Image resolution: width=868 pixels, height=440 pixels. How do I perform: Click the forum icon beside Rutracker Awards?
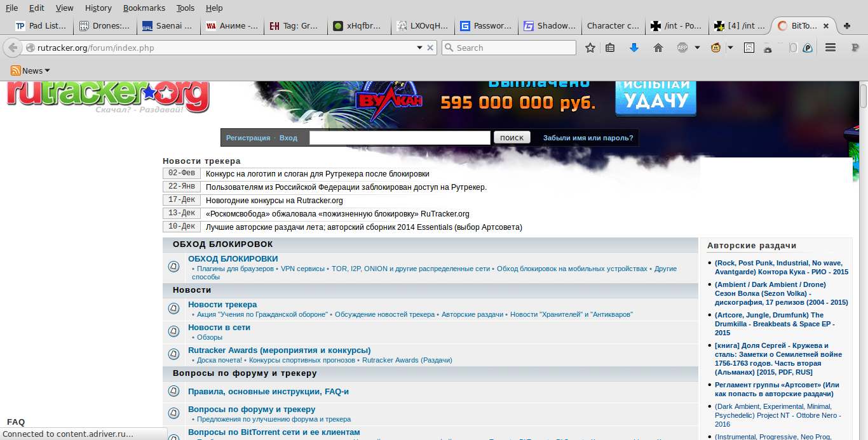point(173,354)
